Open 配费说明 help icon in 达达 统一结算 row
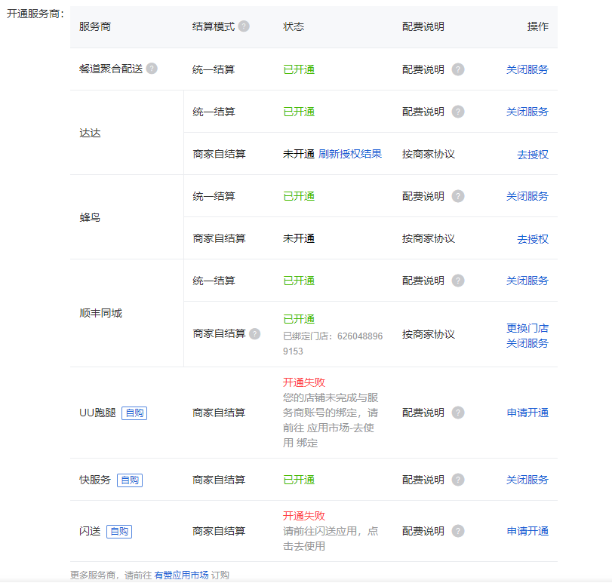 (x=458, y=112)
